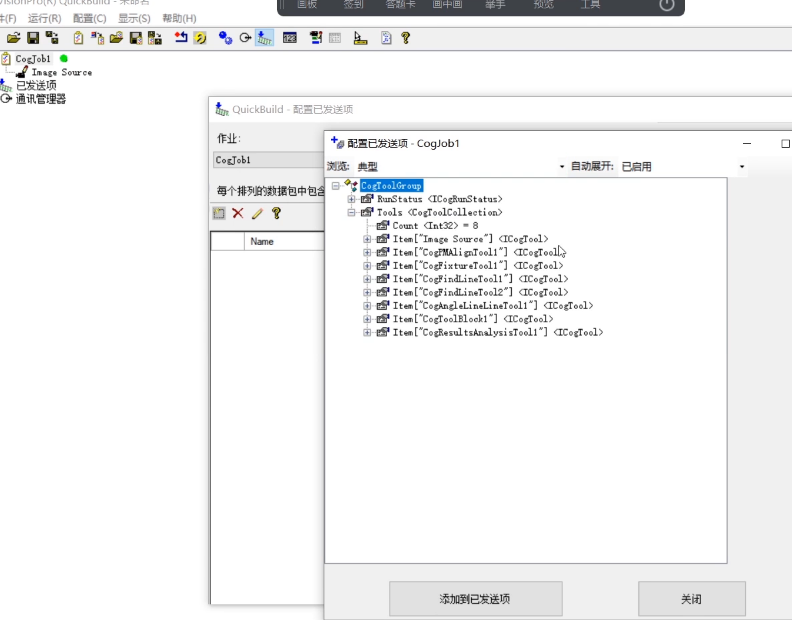Click the save job floppy toolbar icon
The image size is (792, 620).
coord(136,38)
